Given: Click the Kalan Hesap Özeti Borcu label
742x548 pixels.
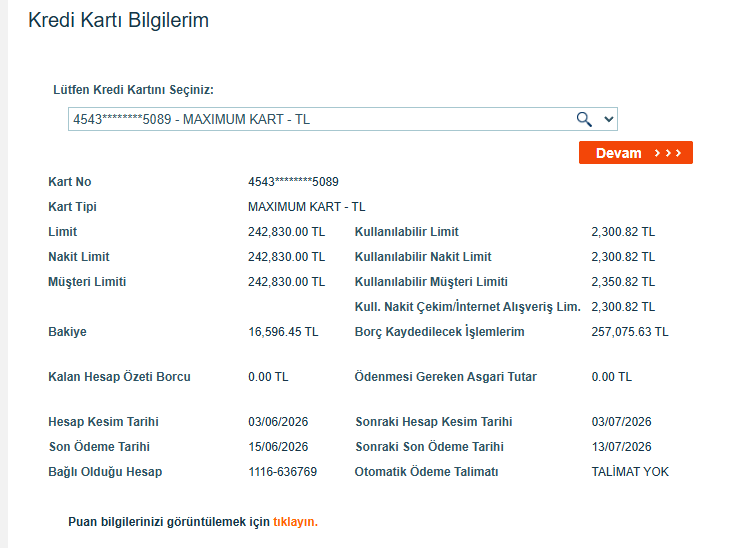Looking at the screenshot, I should pos(119,377).
